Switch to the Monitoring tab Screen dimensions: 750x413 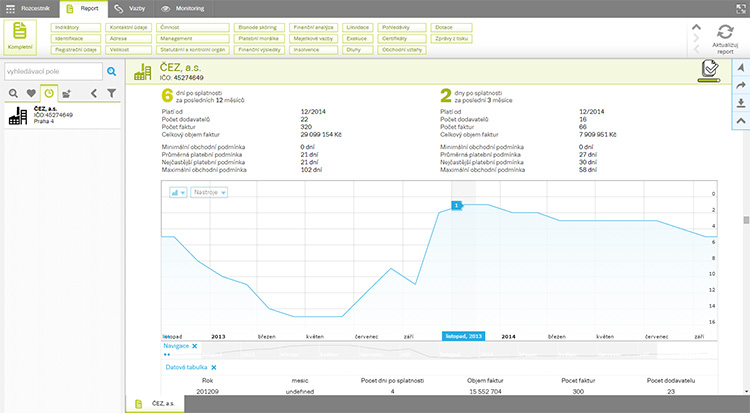[183, 9]
